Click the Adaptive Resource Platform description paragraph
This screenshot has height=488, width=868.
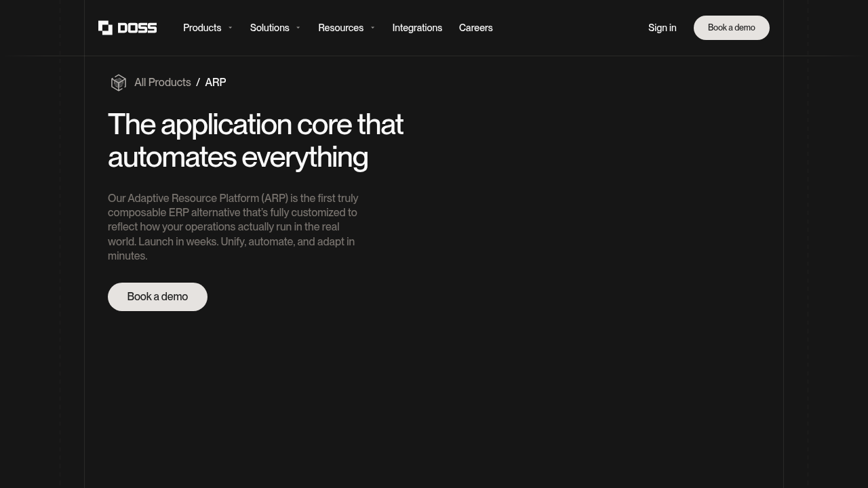233,227
